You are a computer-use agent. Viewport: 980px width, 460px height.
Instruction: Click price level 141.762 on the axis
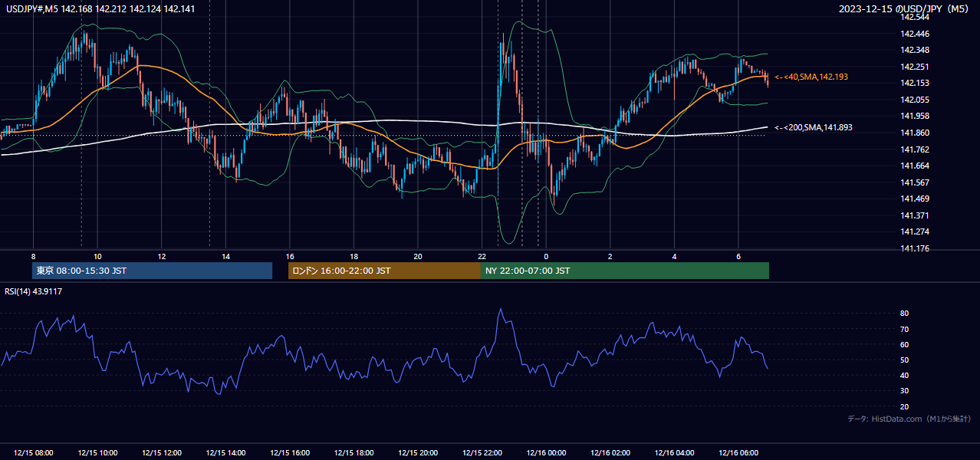(915, 149)
